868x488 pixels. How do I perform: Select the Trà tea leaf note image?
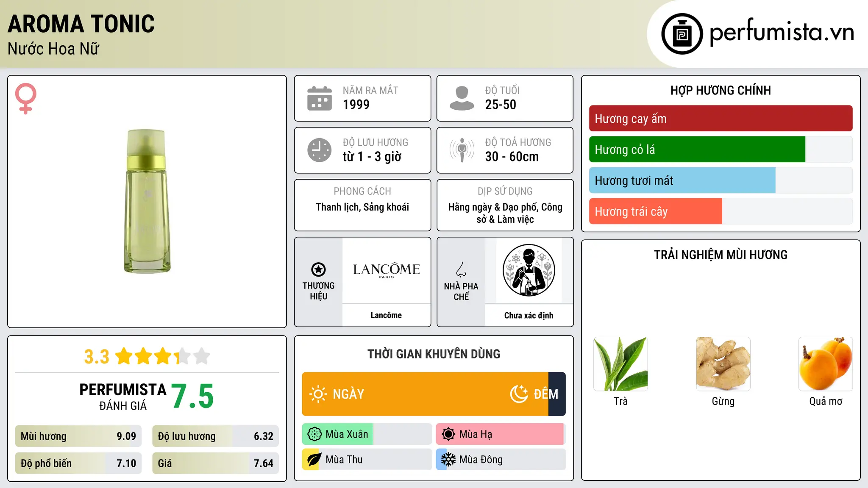[620, 364]
